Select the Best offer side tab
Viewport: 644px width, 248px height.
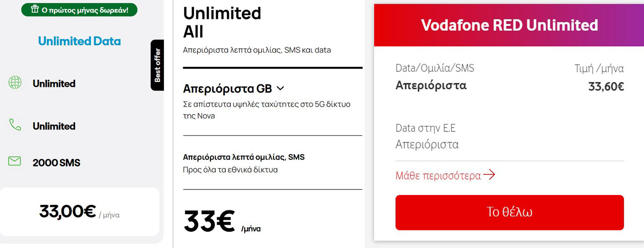click(x=157, y=65)
